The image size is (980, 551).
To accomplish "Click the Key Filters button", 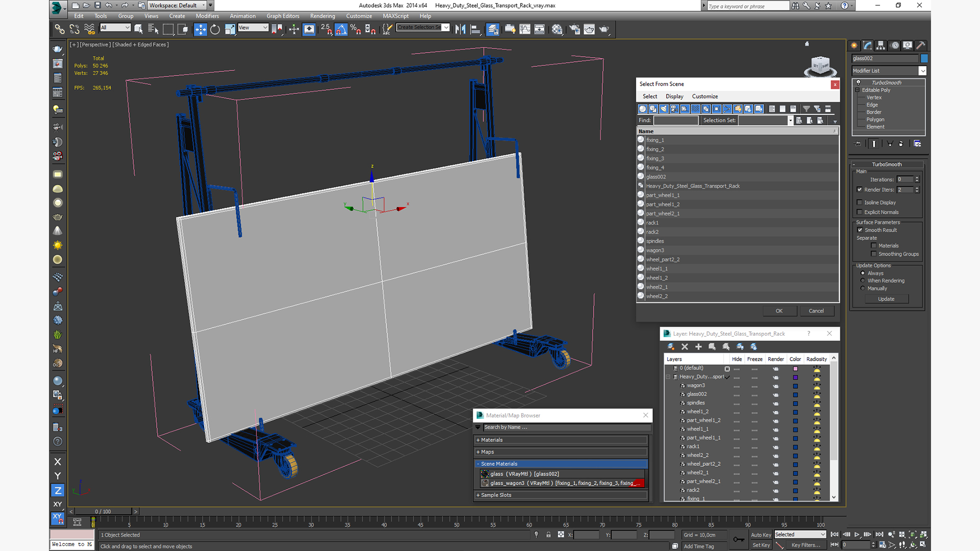I will tap(806, 545).
